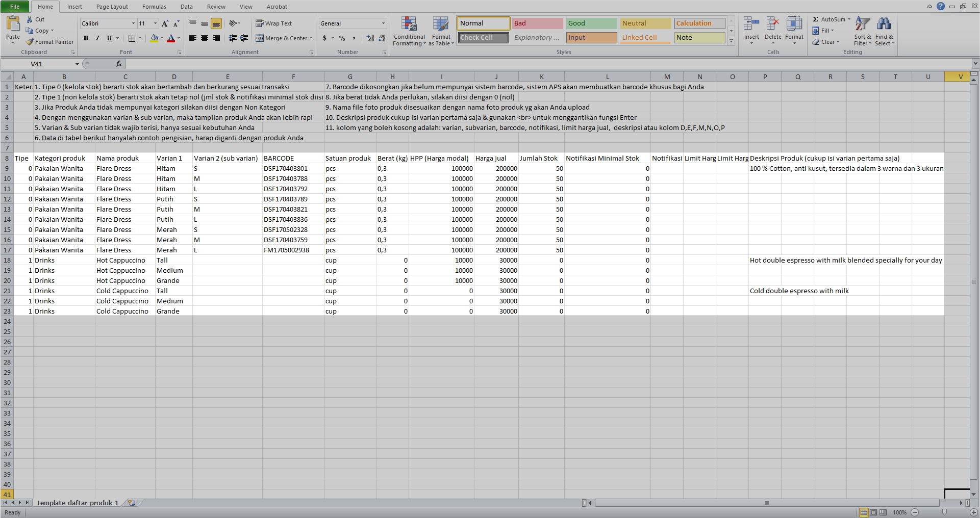This screenshot has height=518, width=980.
Task: Open the Formulas ribbon tab
Action: [x=154, y=7]
